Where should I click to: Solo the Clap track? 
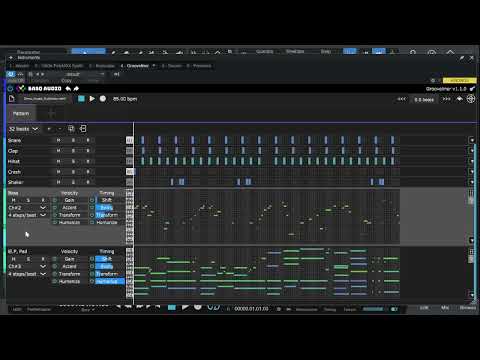click(73, 151)
